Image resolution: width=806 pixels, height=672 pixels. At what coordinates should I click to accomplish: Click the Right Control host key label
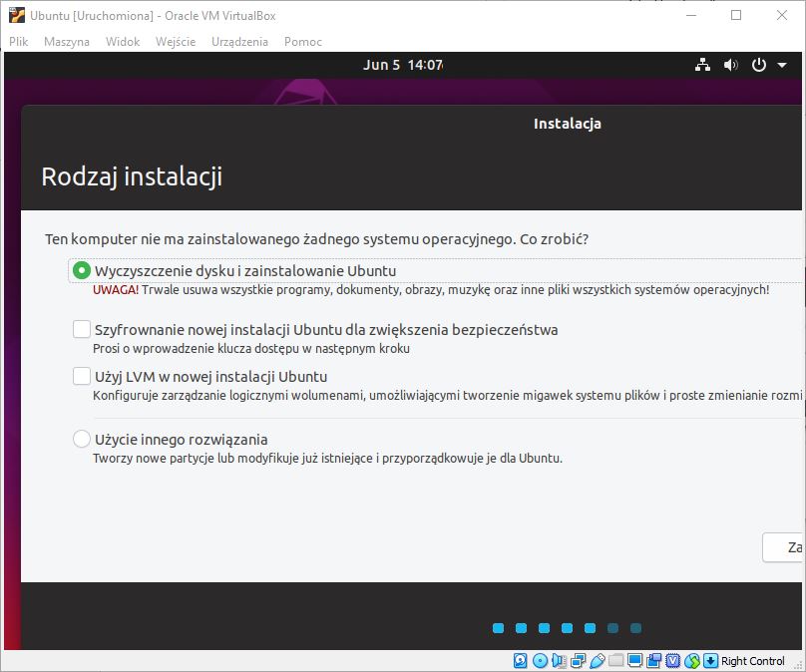click(x=753, y=661)
